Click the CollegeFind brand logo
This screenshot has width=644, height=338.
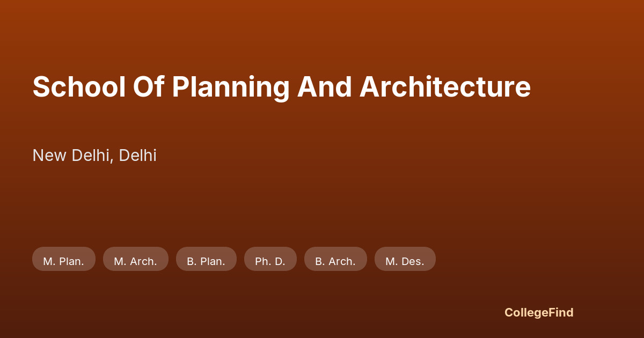539,312
